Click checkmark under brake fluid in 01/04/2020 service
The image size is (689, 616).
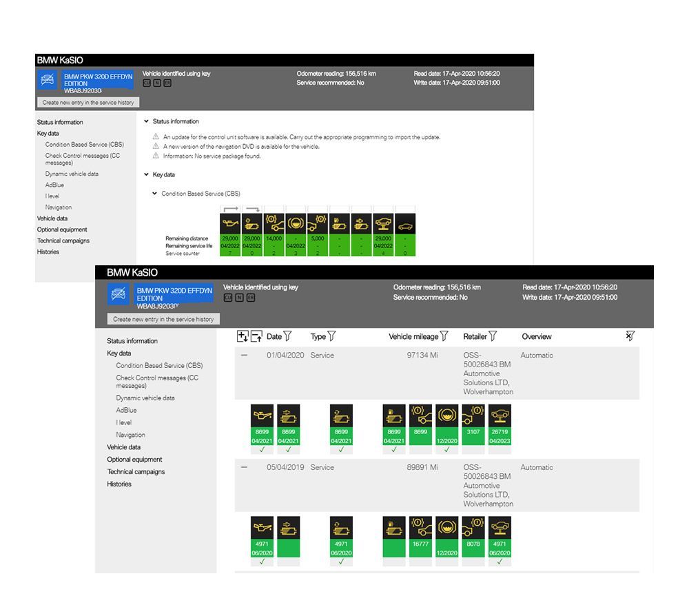(447, 449)
